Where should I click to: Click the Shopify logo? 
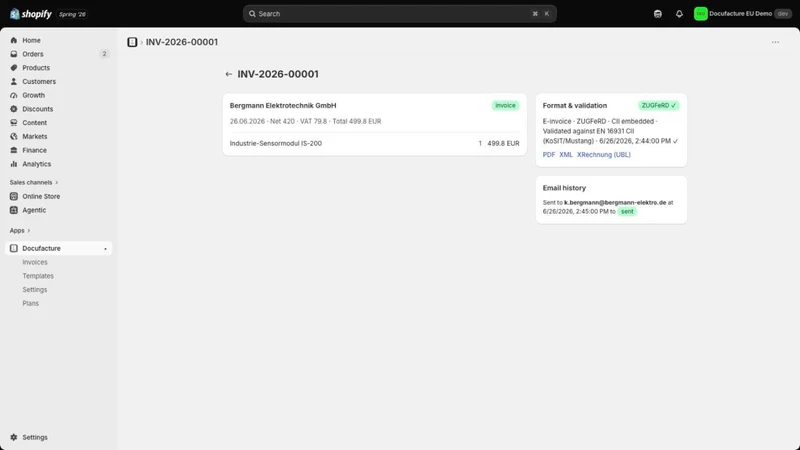coord(31,14)
